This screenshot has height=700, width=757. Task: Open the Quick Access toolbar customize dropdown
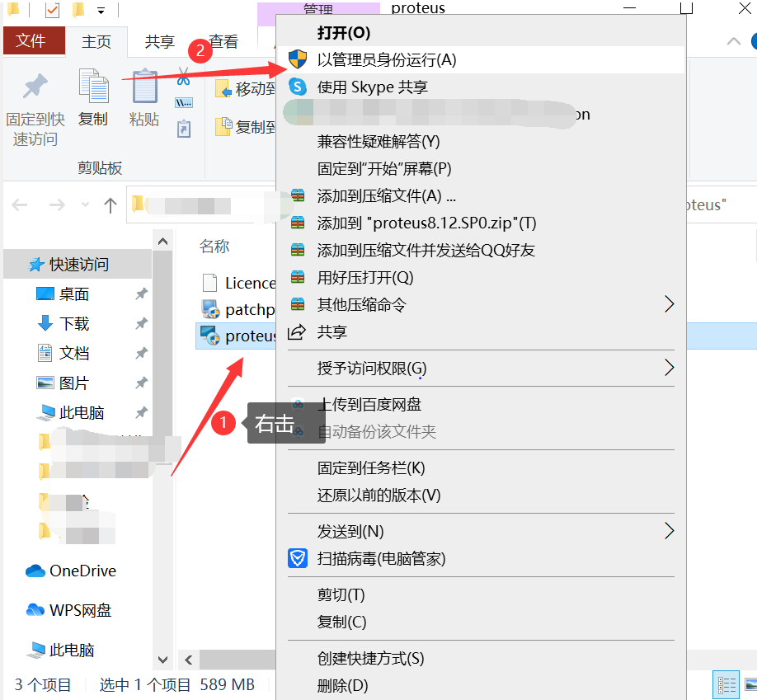pos(101,11)
